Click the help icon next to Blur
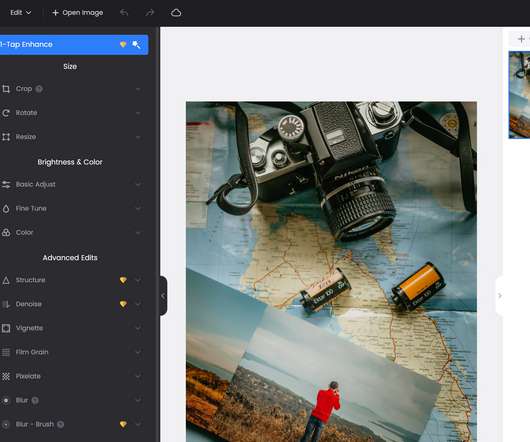The width and height of the screenshot is (530, 442). pyautogui.click(x=35, y=400)
